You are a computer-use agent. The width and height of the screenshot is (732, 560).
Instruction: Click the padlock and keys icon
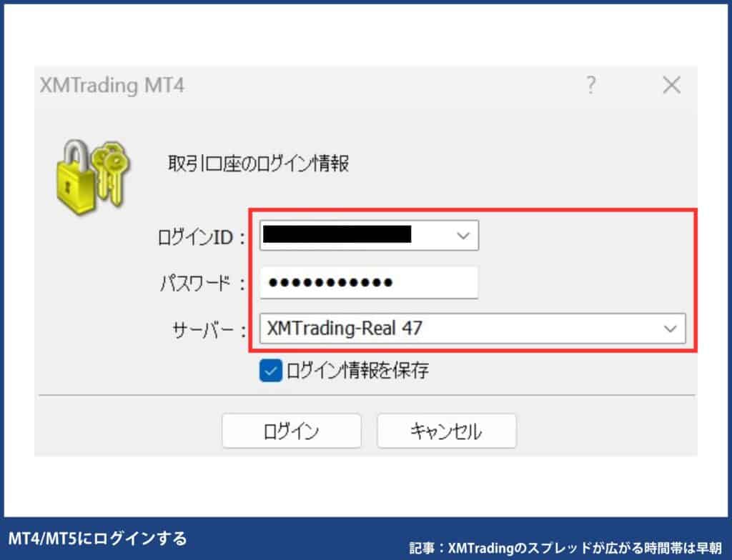pos(94,177)
